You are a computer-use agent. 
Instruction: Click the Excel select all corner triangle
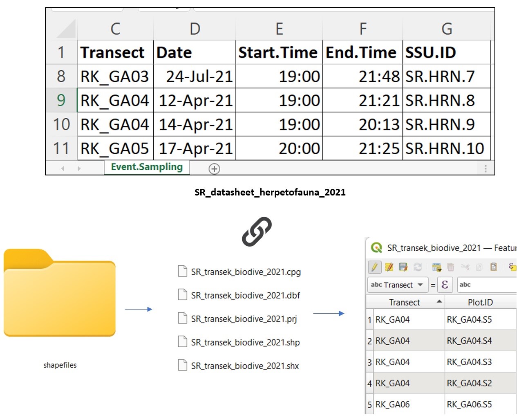[65, 29]
